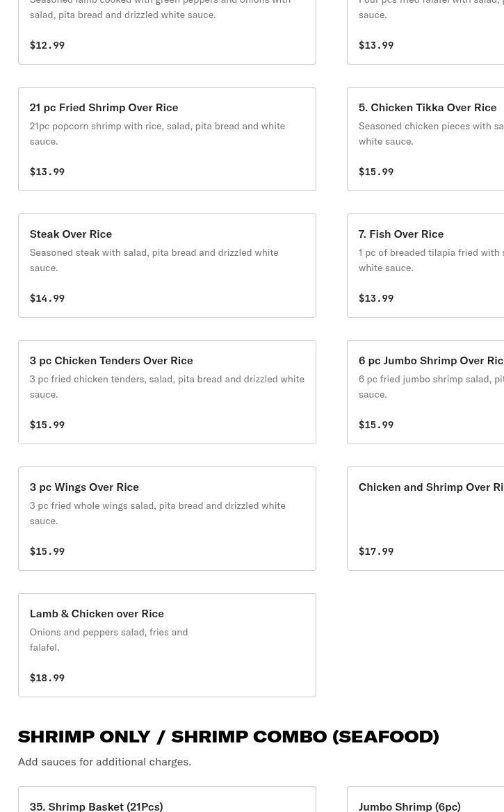Click the $14.99 price under Steak Over Rice
The width and height of the screenshot is (504, 812).
pos(47,298)
